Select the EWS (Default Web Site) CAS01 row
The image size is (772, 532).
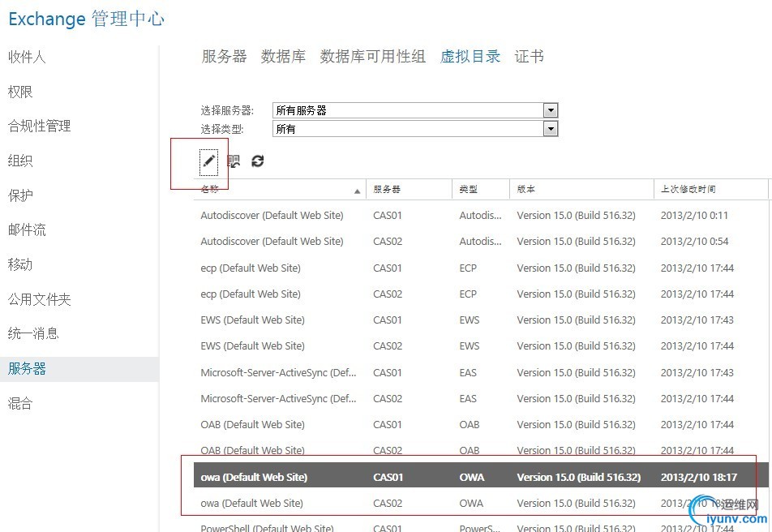pos(481,320)
